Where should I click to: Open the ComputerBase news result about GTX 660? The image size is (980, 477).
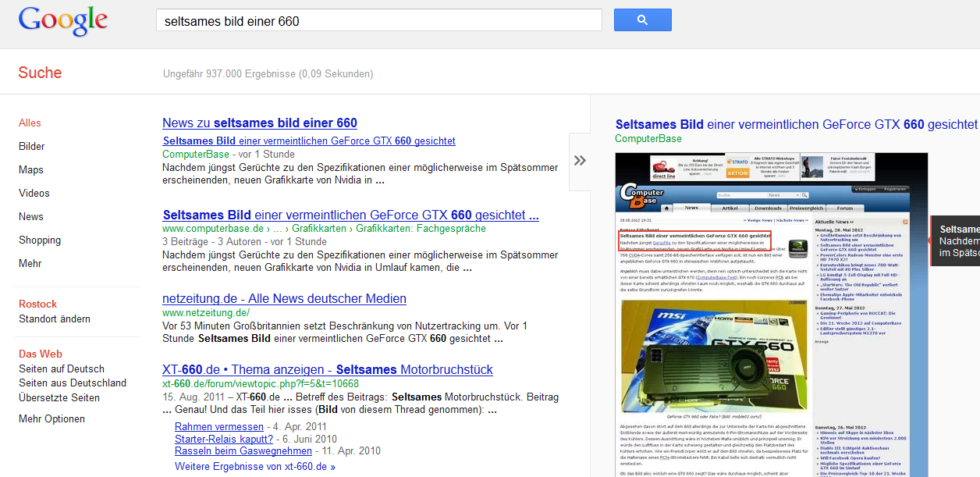point(309,141)
